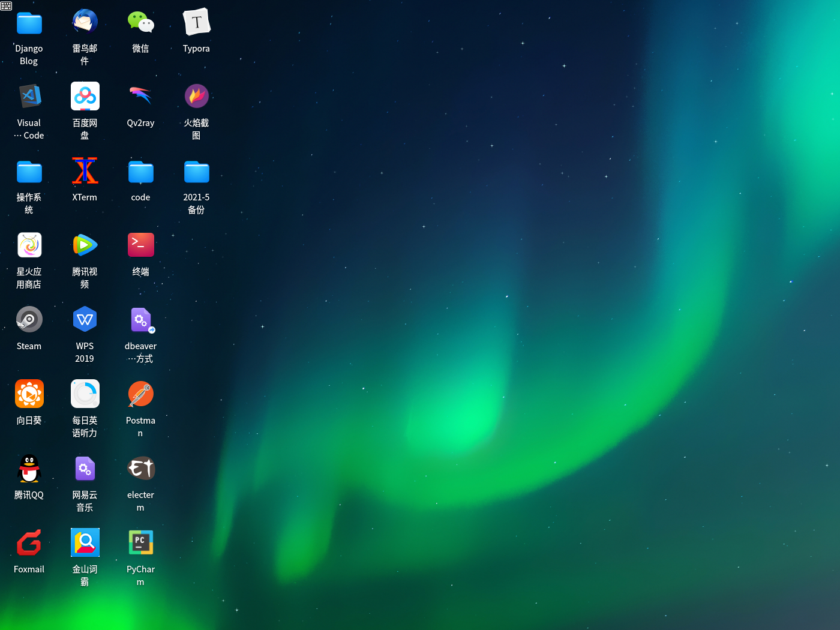The image size is (840, 630).
Task: Launch PyCharm IDE
Action: click(140, 543)
